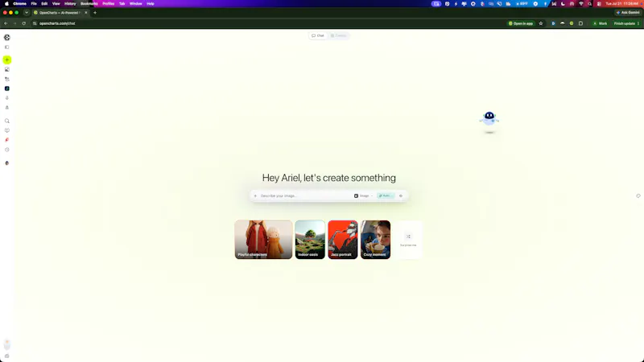Image resolution: width=644 pixels, height=362 pixels.
Task: Open the View menu
Action: pos(56,4)
